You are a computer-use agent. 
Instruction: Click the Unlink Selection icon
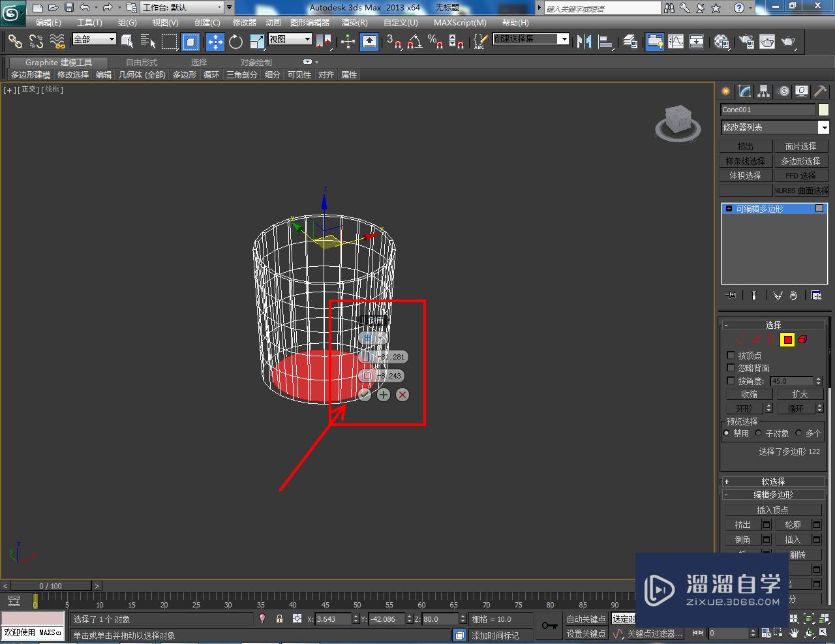tap(36, 42)
